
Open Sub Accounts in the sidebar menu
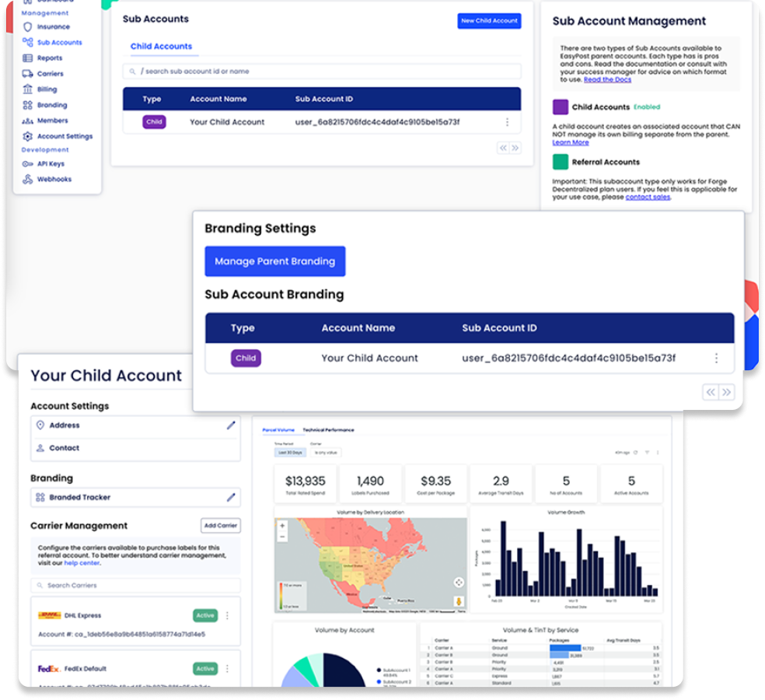(59, 43)
